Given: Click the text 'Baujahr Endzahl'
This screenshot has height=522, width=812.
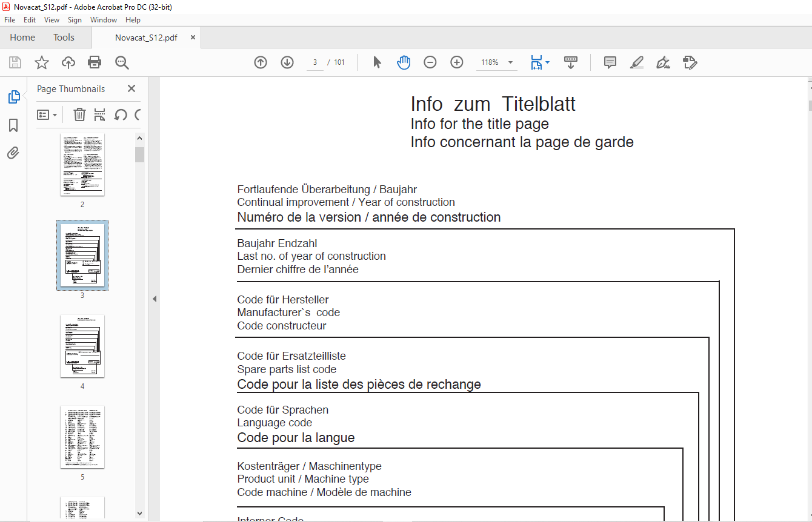Looking at the screenshot, I should [277, 243].
